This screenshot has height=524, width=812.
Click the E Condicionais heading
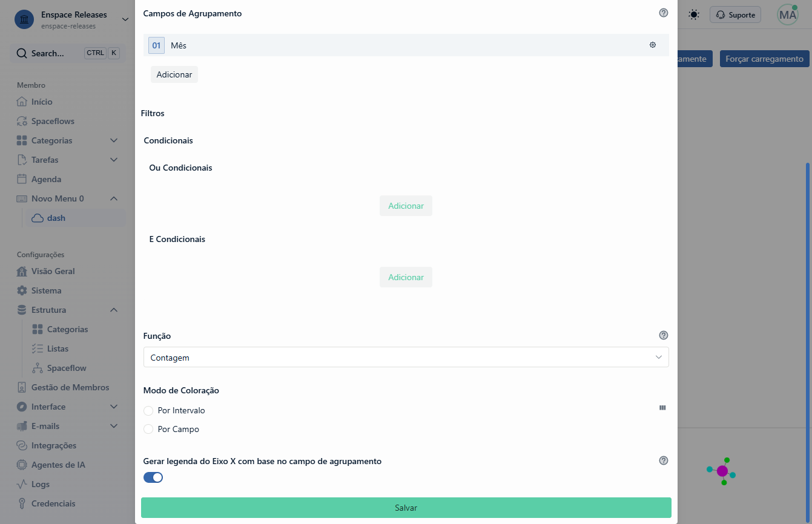click(177, 239)
